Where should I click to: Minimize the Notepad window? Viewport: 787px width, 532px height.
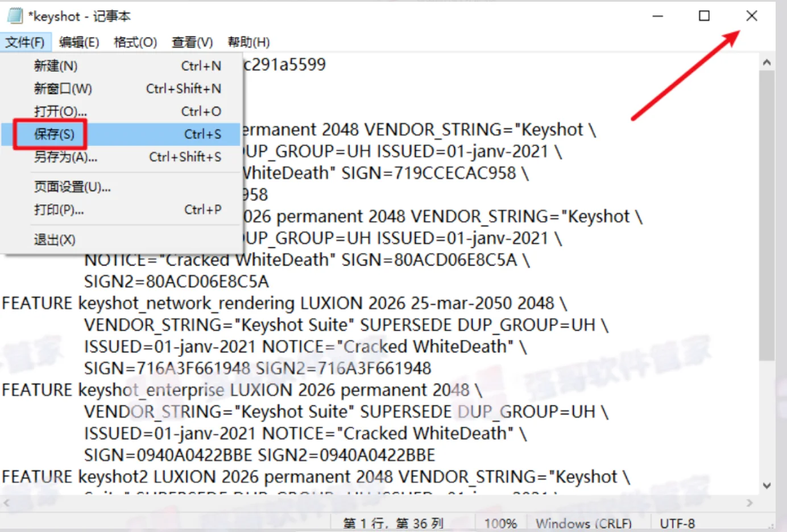(658, 16)
